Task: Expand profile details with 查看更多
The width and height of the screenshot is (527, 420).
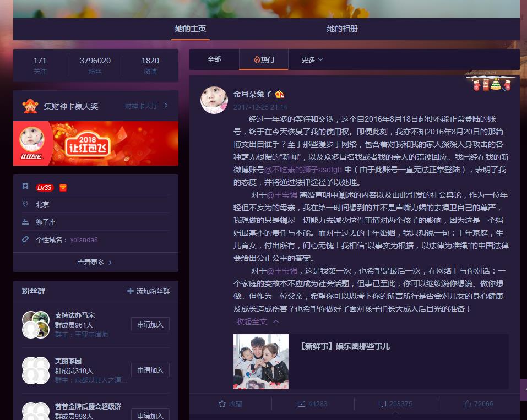Action: (95, 263)
